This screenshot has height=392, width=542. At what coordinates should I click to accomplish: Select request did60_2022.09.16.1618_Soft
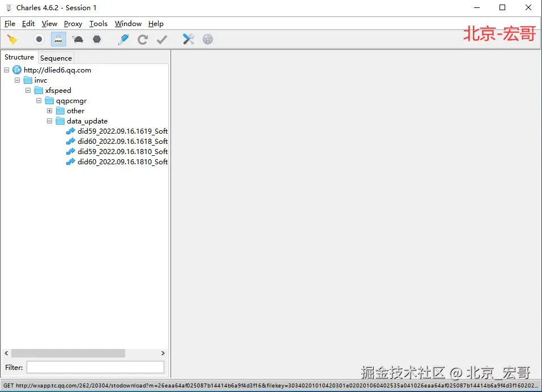pos(117,142)
